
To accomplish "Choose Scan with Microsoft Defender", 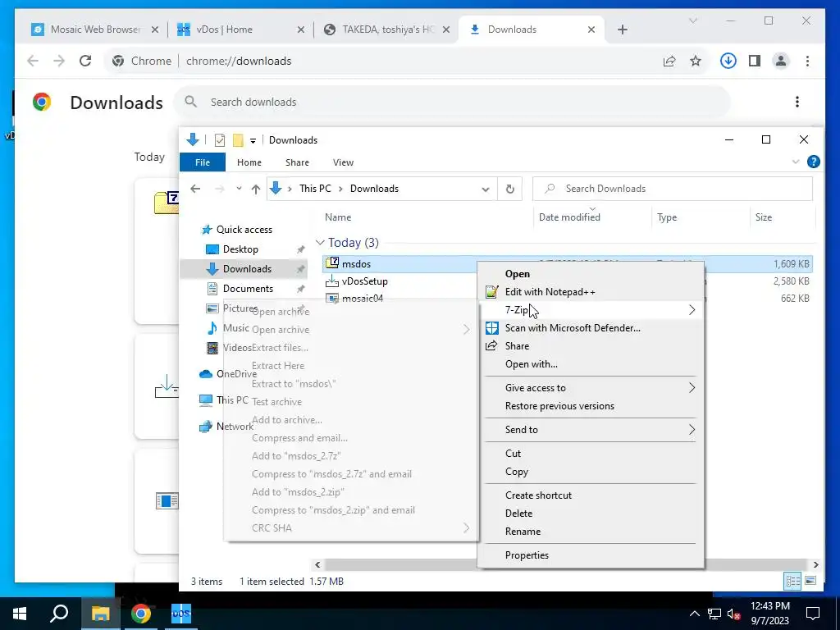I will click(x=591, y=328).
